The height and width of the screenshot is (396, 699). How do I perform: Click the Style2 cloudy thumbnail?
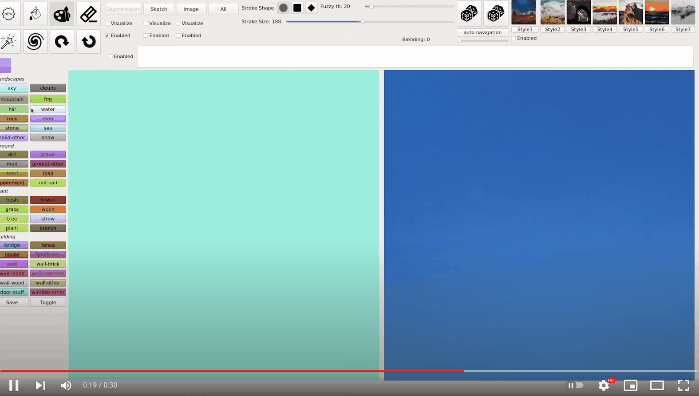[x=552, y=12]
